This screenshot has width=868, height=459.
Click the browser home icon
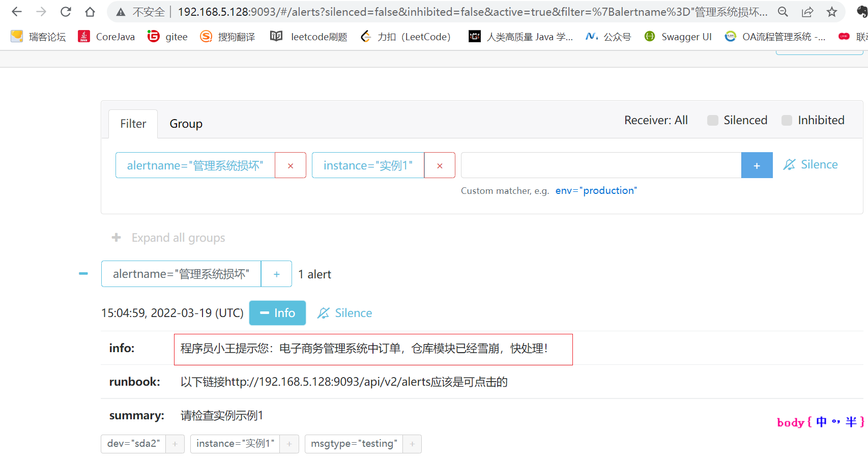point(92,11)
